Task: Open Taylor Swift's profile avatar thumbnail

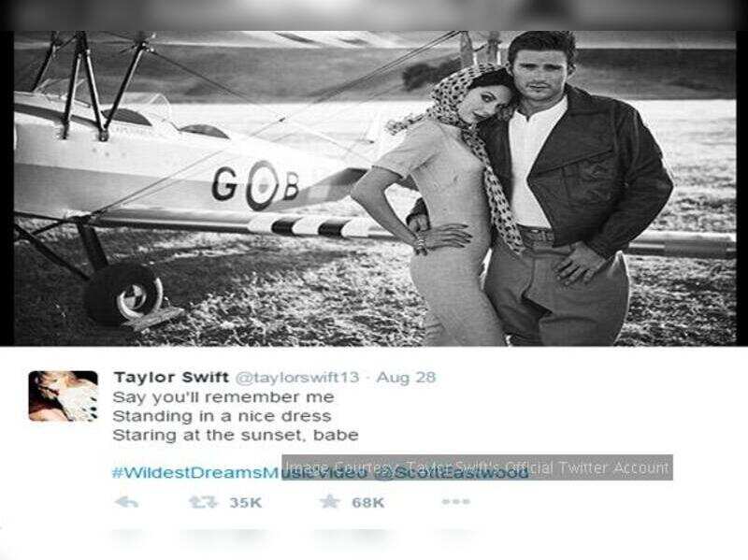Action: [x=64, y=396]
